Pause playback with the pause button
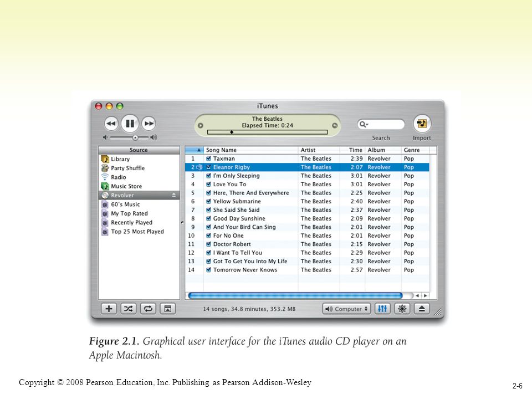Image resolution: width=532 pixels, height=399 pixels. coord(130,124)
